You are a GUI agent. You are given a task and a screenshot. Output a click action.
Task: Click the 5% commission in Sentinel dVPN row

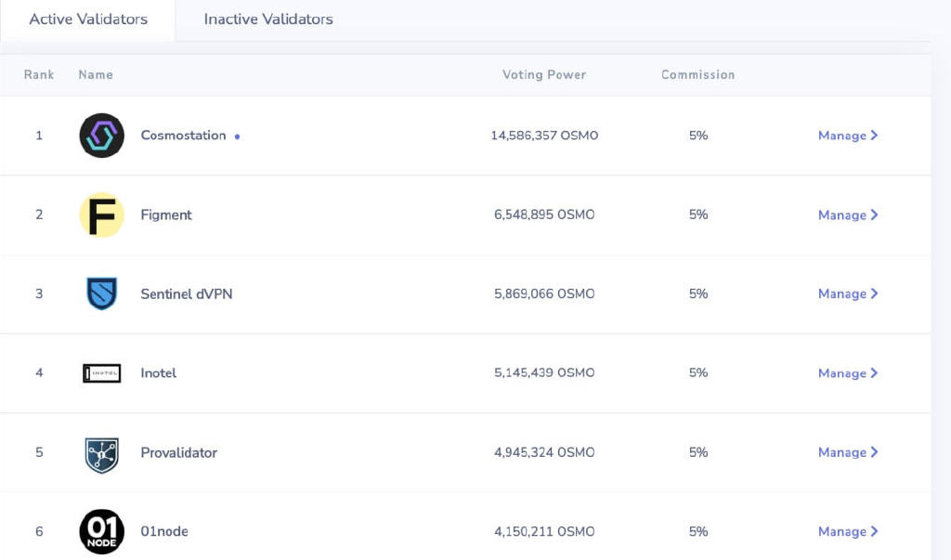[x=698, y=293]
